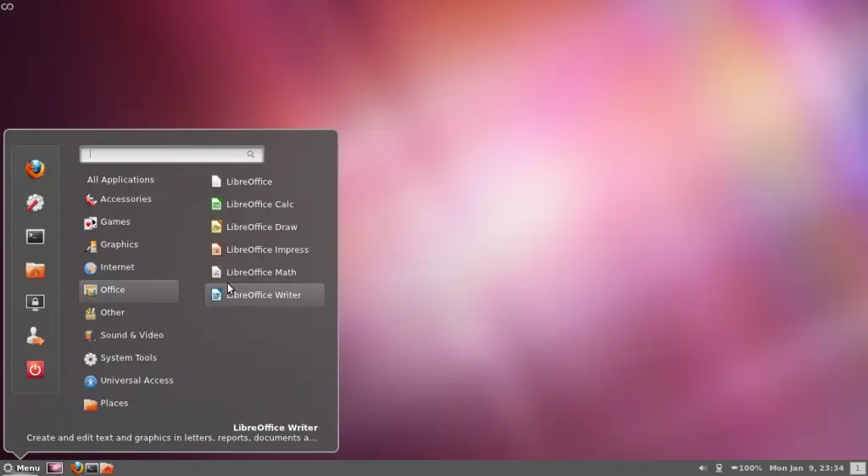868x476 pixels.
Task: Launch Firefox from the menu favorites sidebar
Action: click(x=35, y=169)
